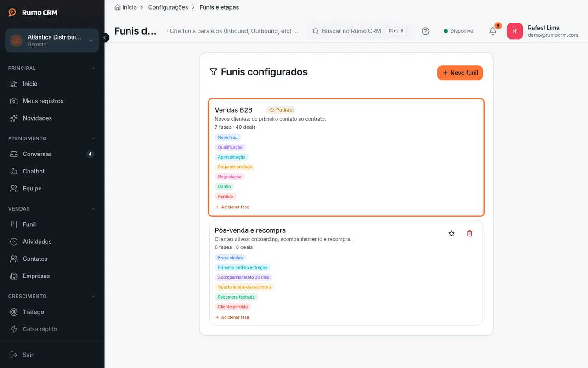Select the Apresentação phase tag
Viewport: 588px width, 368px height.
tap(232, 157)
